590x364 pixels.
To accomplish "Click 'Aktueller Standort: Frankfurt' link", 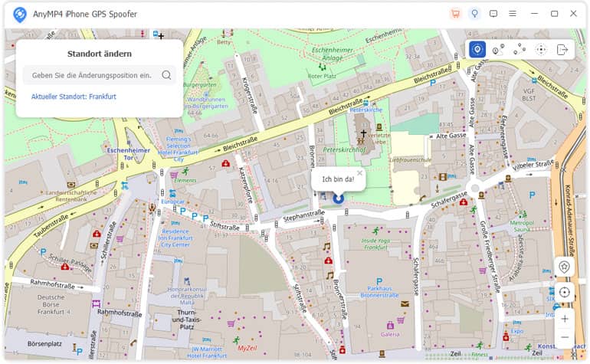I will [x=74, y=97].
